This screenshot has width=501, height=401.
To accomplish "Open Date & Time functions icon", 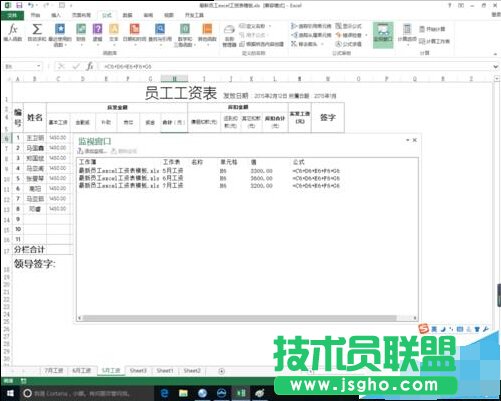I will [134, 32].
